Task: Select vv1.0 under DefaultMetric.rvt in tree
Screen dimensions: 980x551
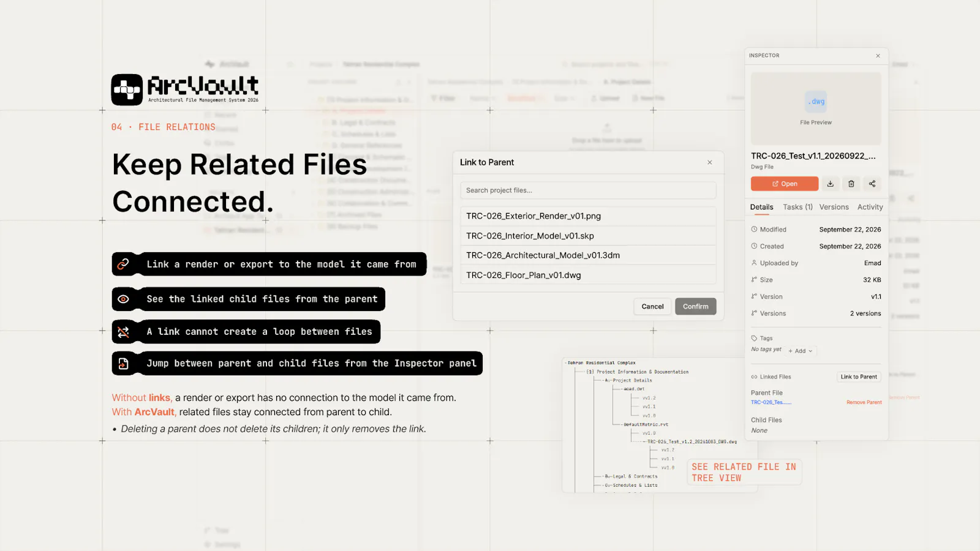Action: coord(649,433)
